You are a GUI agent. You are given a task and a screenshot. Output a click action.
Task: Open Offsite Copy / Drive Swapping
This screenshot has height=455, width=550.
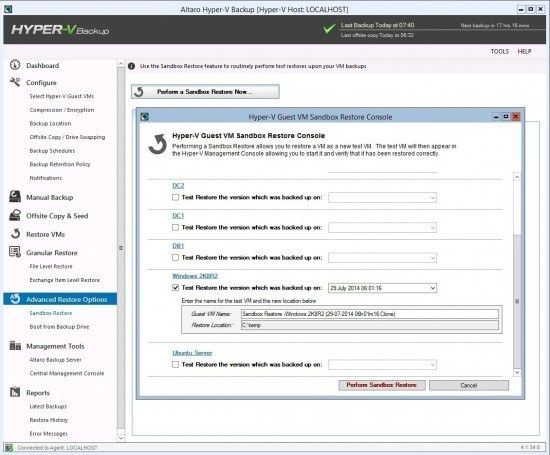pos(67,137)
